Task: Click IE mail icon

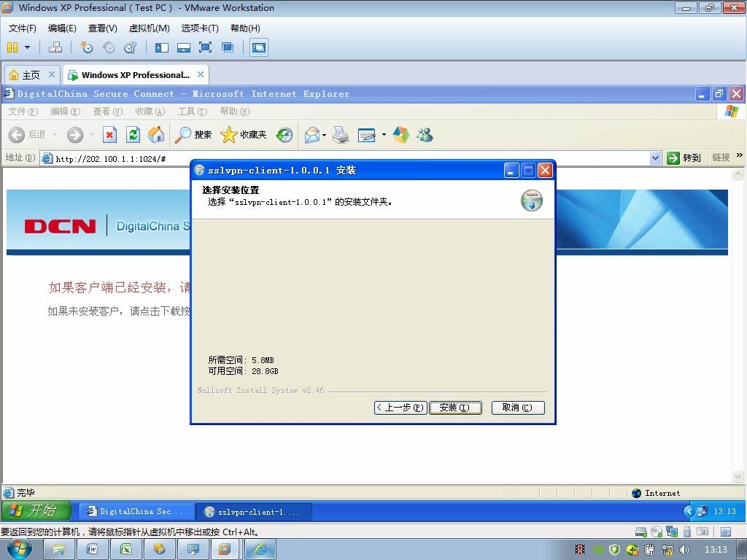Action: (x=312, y=135)
